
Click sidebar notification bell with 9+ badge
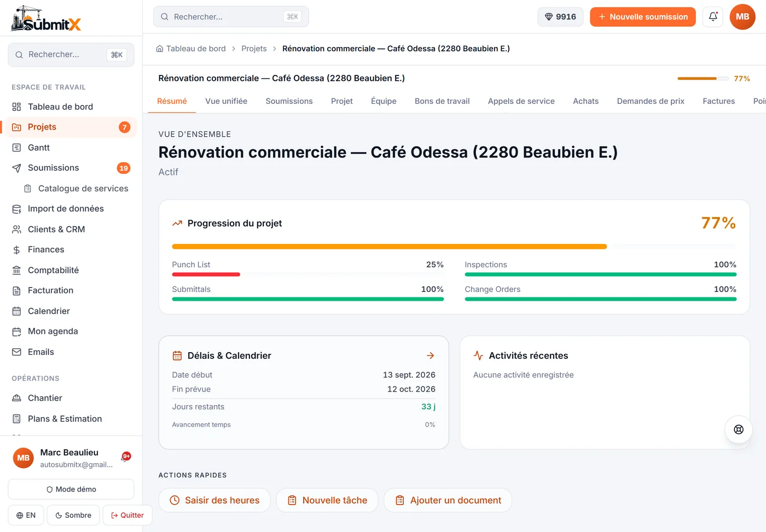click(x=125, y=458)
